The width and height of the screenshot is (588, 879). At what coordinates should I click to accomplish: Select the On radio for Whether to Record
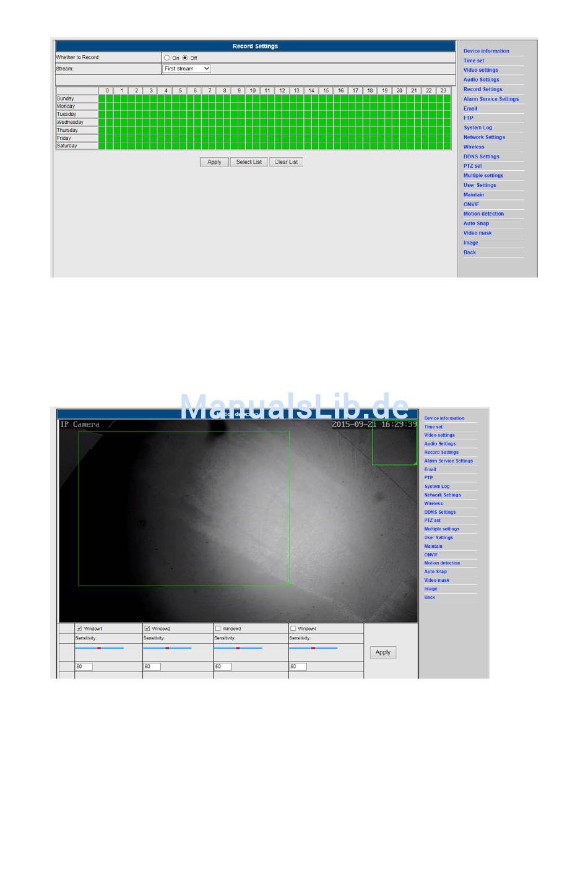pyautogui.click(x=166, y=58)
